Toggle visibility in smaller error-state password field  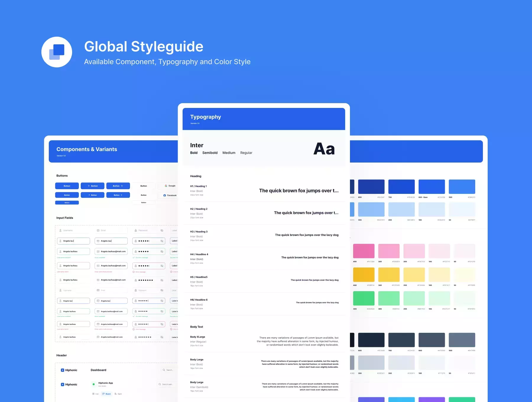tap(162, 324)
